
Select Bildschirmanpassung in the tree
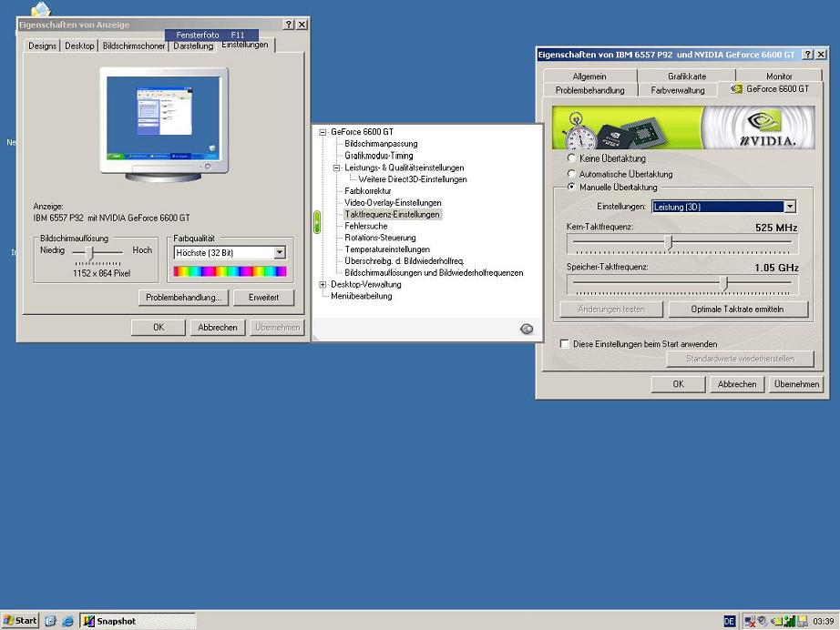coord(381,144)
